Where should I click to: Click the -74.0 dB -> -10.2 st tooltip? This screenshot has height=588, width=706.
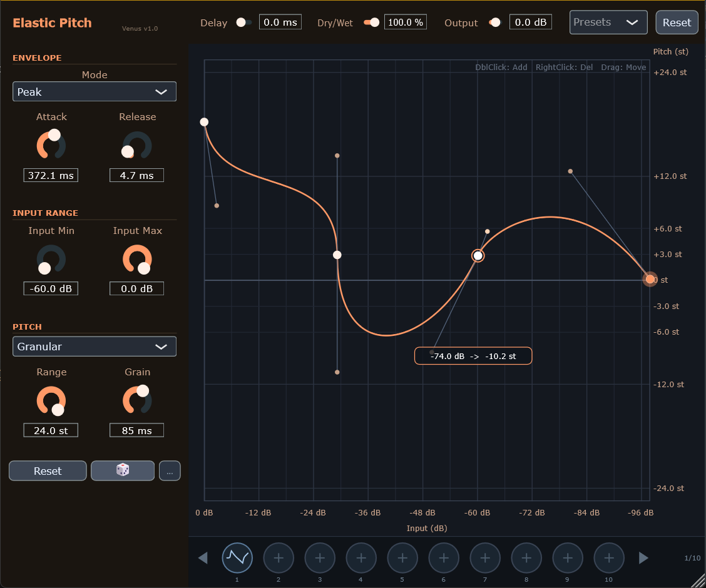coord(473,356)
